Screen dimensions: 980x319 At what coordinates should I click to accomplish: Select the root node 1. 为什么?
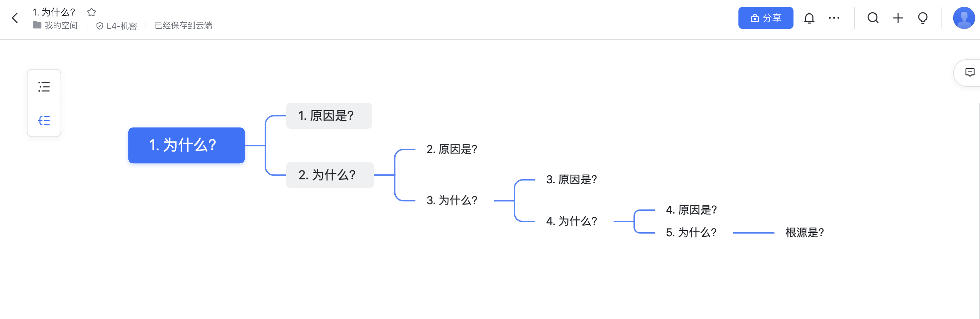[x=187, y=145]
